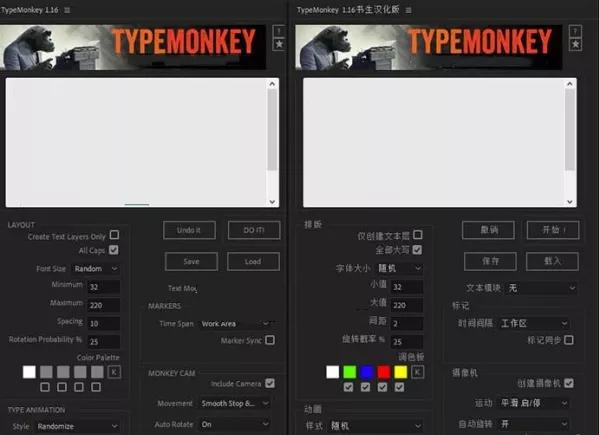Click the scroll up arrow of left text box
Viewport: 599px width, 435px height.
pos(272,84)
